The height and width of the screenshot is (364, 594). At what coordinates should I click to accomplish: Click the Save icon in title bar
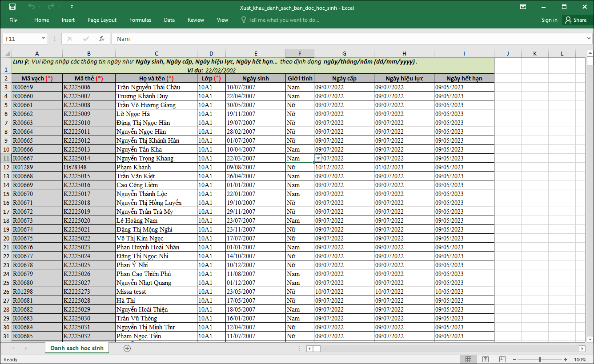(12, 7)
